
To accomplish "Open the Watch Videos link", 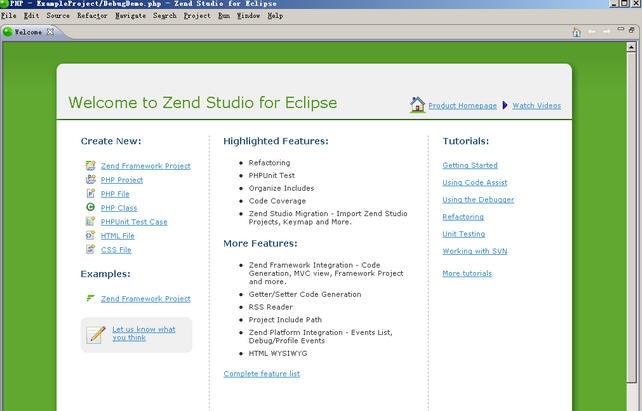I will 537,106.
